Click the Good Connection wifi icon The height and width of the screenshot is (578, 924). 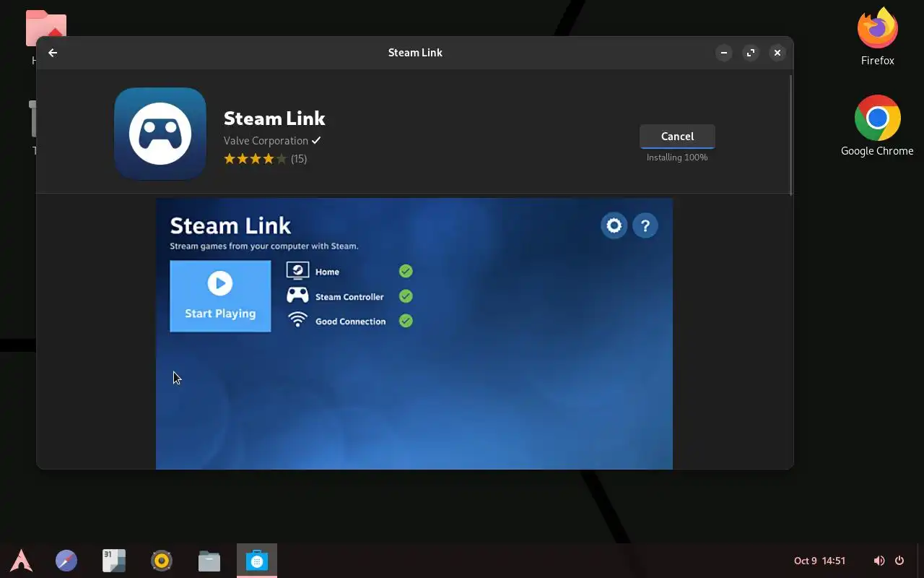(297, 320)
